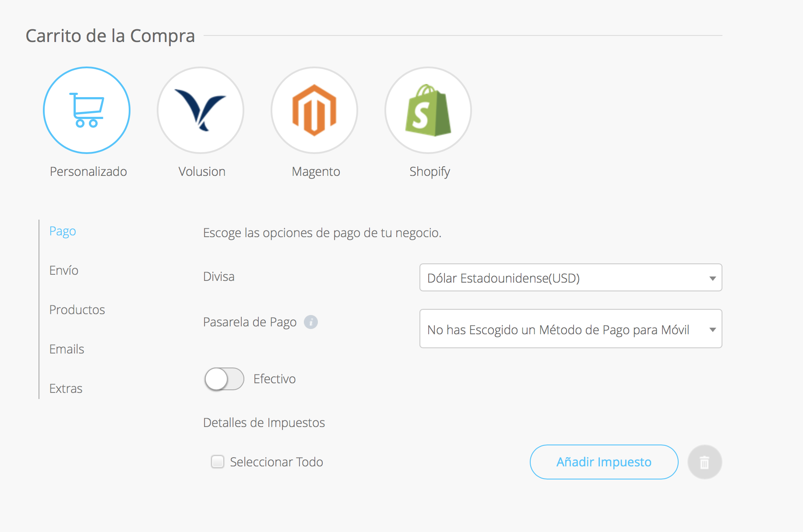Open the Divisa currency dropdown

coord(571,277)
